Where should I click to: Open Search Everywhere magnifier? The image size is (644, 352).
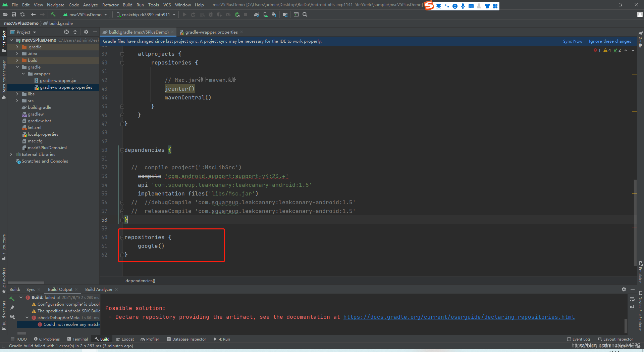(x=305, y=14)
